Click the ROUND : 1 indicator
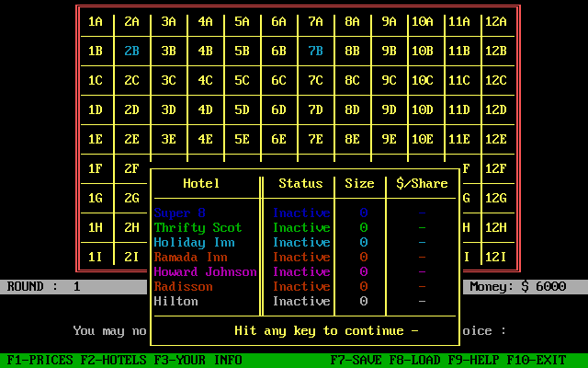The width and height of the screenshot is (588, 368). 44,286
